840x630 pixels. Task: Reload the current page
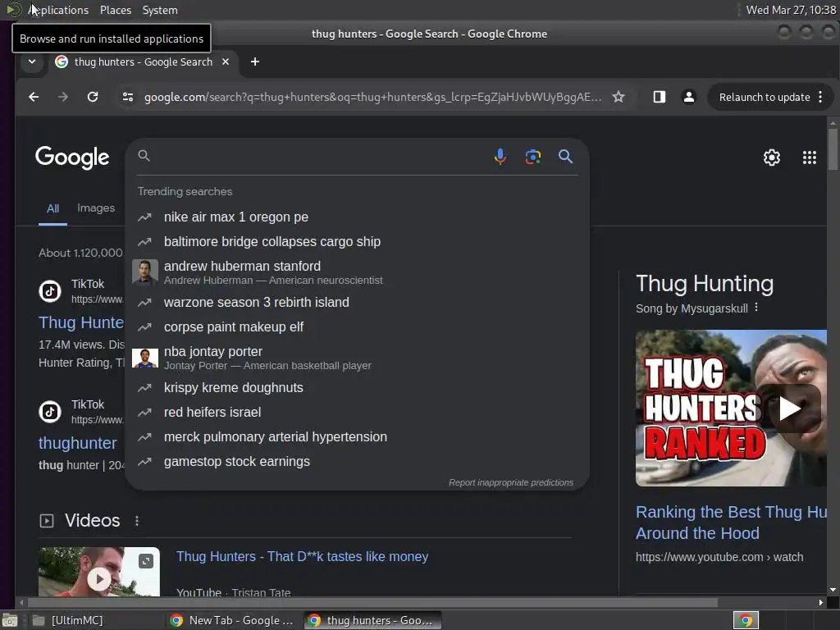tap(93, 97)
